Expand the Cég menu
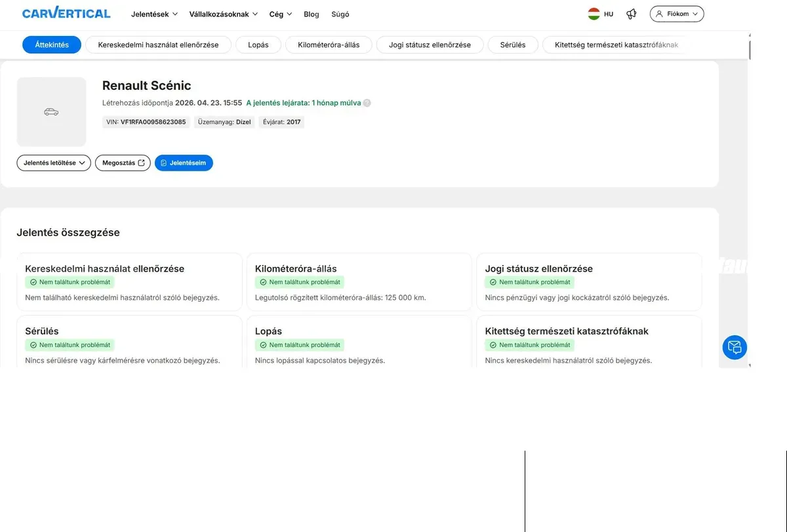Image resolution: width=787 pixels, height=532 pixels. [x=281, y=14]
